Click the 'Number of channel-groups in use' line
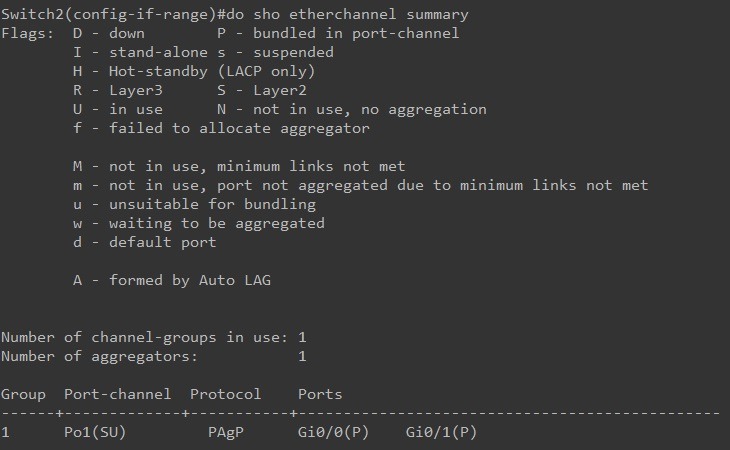 tap(154, 337)
